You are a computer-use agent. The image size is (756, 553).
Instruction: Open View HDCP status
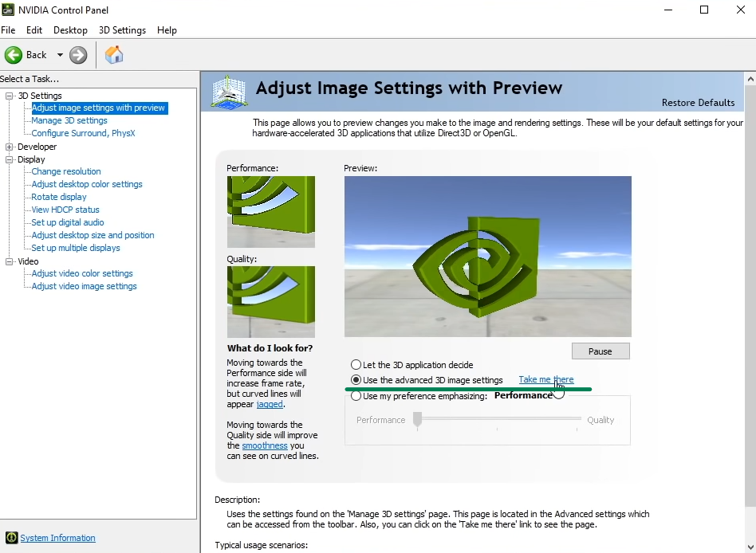tap(65, 210)
